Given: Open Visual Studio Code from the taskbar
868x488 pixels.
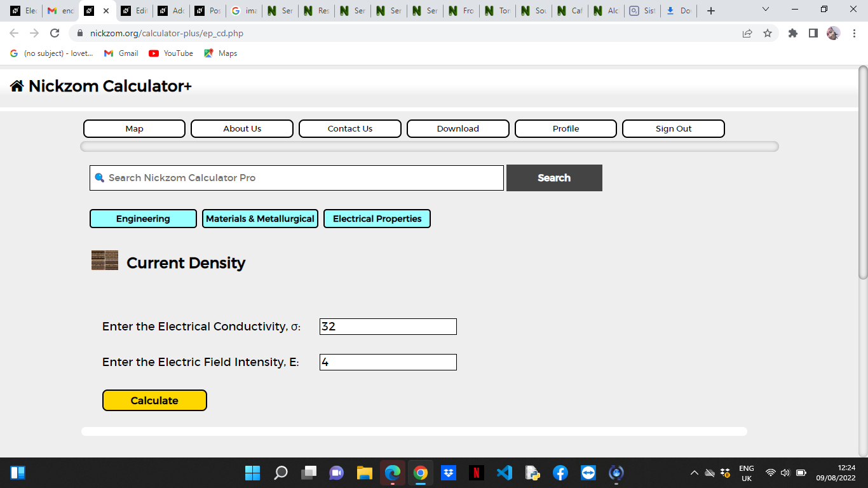Looking at the screenshot, I should [x=505, y=473].
